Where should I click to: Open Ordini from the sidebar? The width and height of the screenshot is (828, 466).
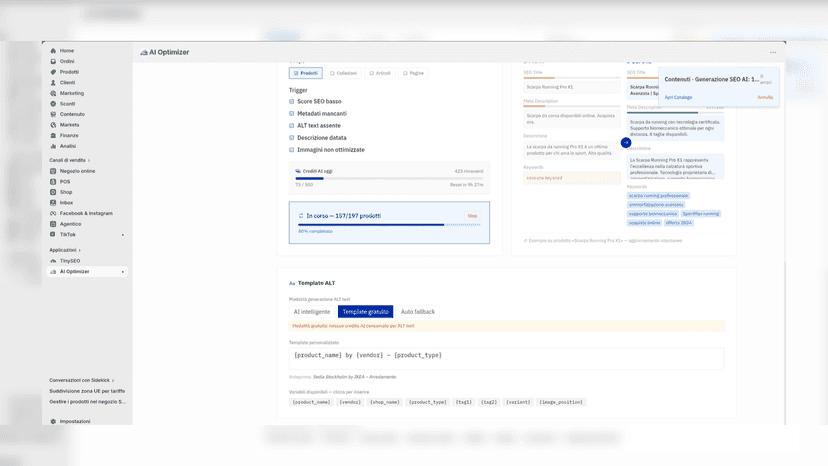click(67, 61)
